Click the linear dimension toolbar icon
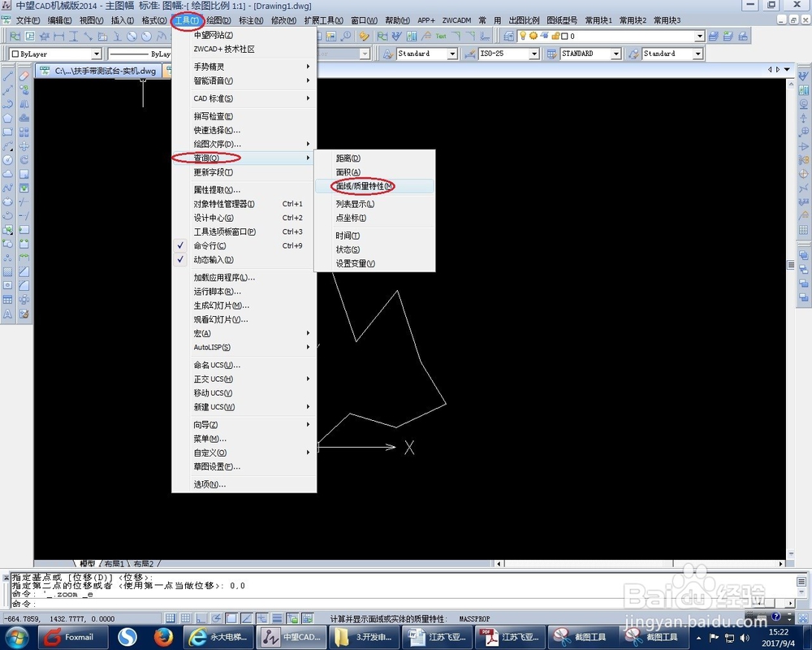 [x=59, y=36]
